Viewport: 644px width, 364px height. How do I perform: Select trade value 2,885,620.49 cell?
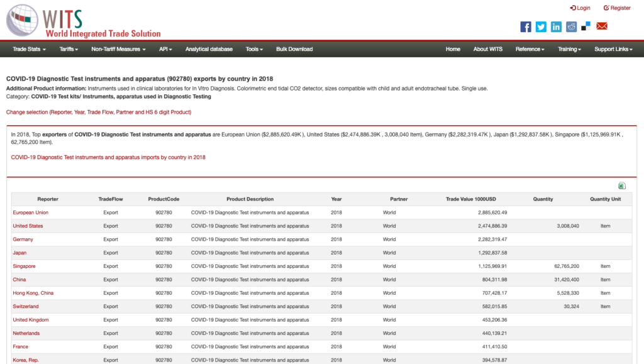coord(492,212)
